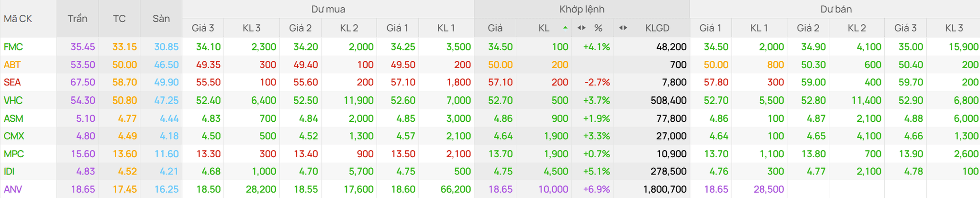Click ABT bid price 49.35
The height and width of the screenshot is (198, 980).
pyautogui.click(x=209, y=65)
